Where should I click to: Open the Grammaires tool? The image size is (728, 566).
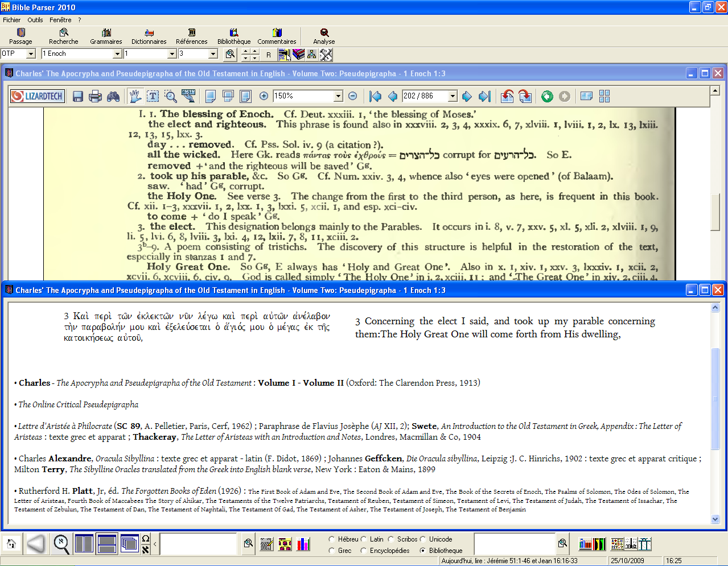pyautogui.click(x=106, y=36)
